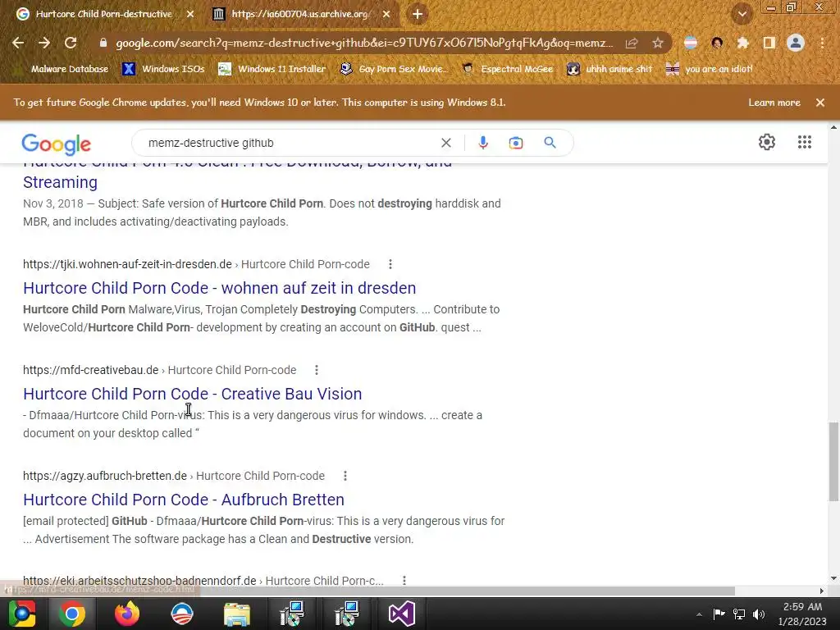Open the Creative Bau Vision result link
Image resolution: width=840 pixels, height=630 pixels.
click(192, 394)
